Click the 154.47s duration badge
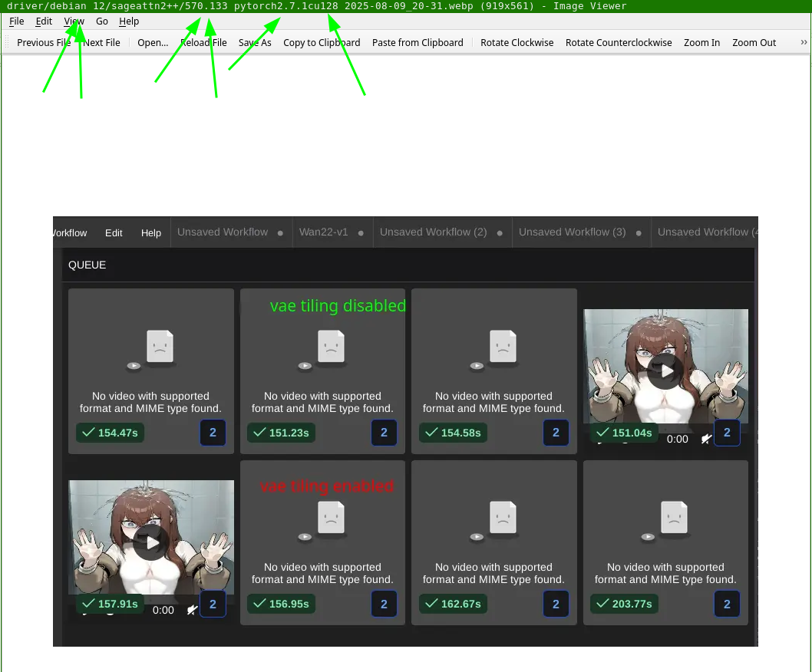This screenshot has height=672, width=812. [x=111, y=433]
